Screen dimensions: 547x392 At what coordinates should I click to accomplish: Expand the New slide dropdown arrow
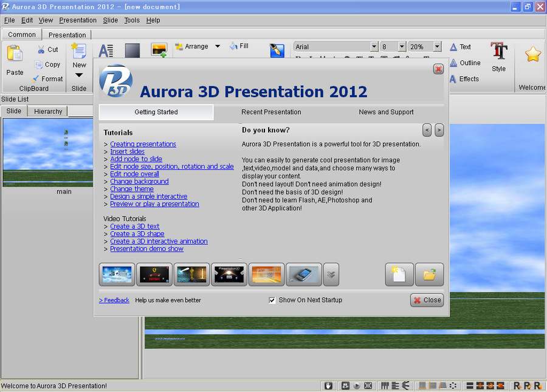pyautogui.click(x=79, y=75)
